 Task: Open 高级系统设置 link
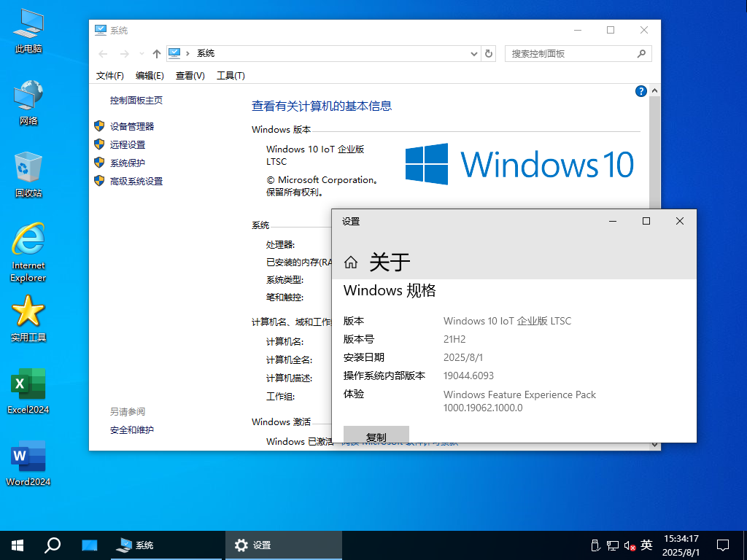(136, 182)
